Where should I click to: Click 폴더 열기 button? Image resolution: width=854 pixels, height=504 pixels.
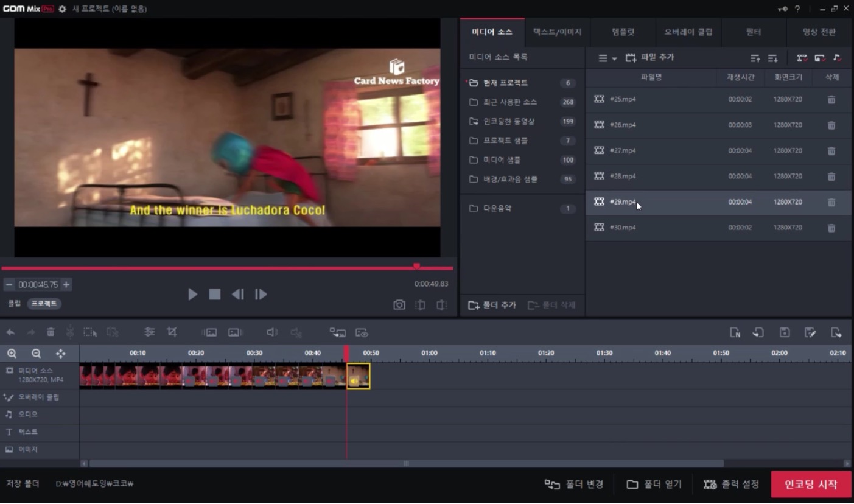[654, 485]
